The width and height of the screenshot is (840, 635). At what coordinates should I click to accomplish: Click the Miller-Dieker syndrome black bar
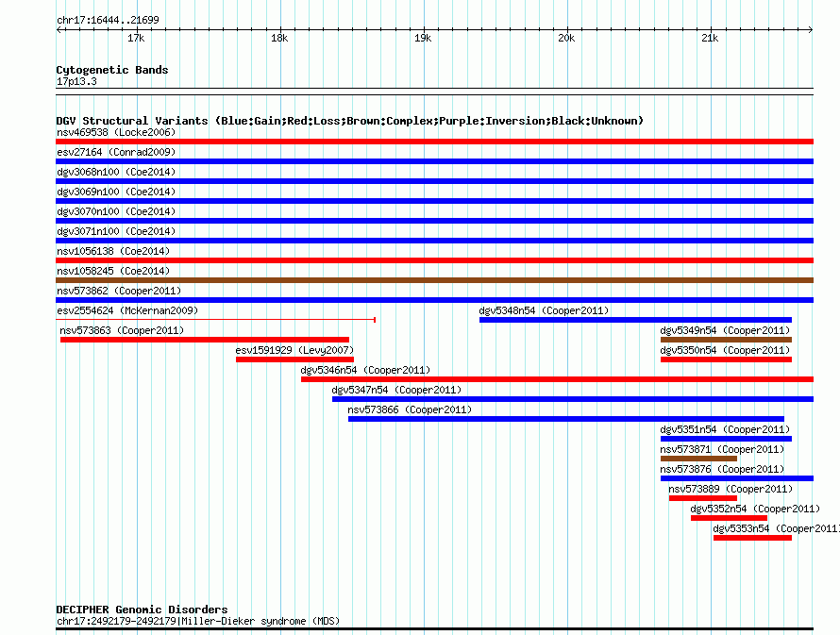point(434,629)
